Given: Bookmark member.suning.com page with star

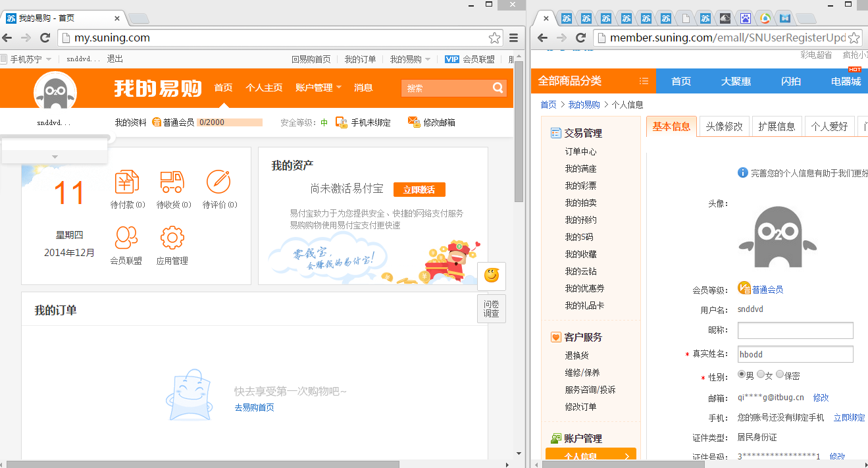Looking at the screenshot, I should 854,38.
